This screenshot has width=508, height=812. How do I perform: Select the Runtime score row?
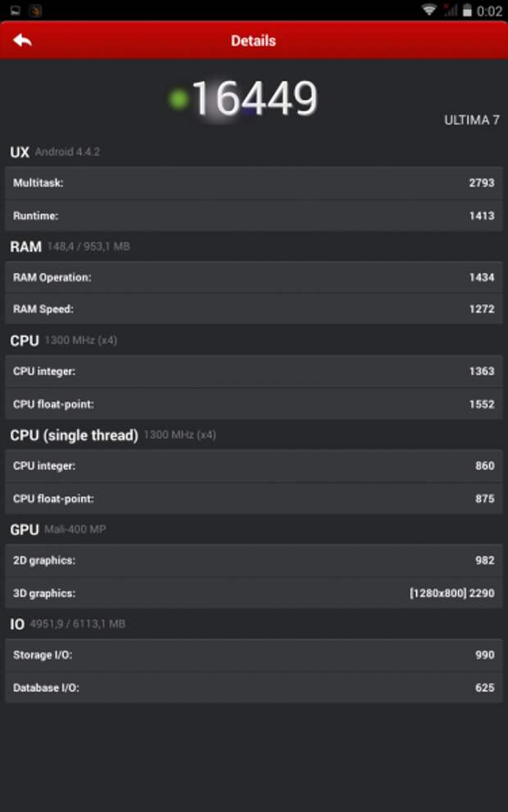(254, 215)
